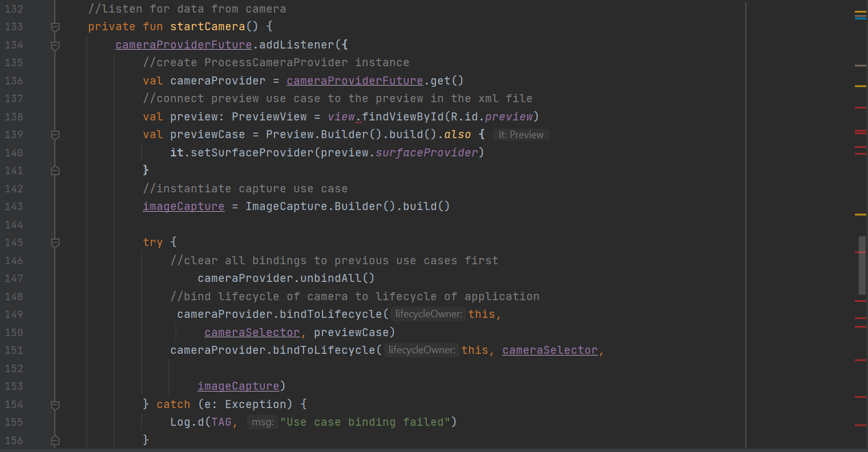868x452 pixels.
Task: Click line number 152 in the gutter
Action: tap(14, 368)
